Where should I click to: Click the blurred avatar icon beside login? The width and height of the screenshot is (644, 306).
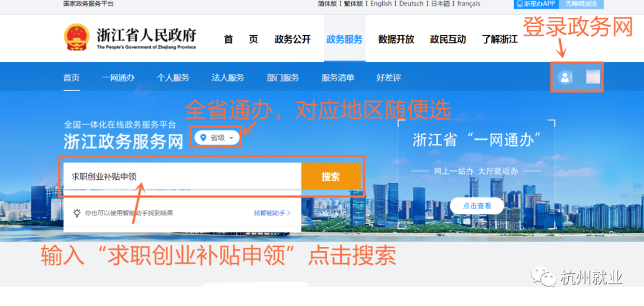593,77
